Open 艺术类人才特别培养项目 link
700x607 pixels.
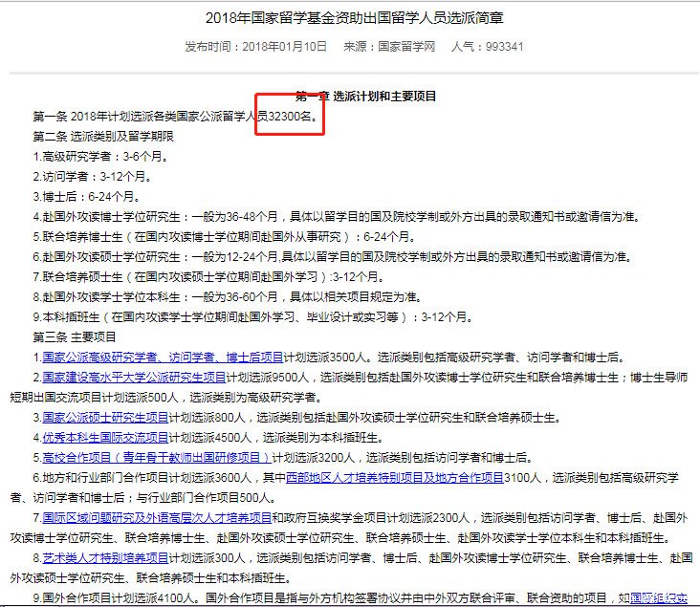105,557
